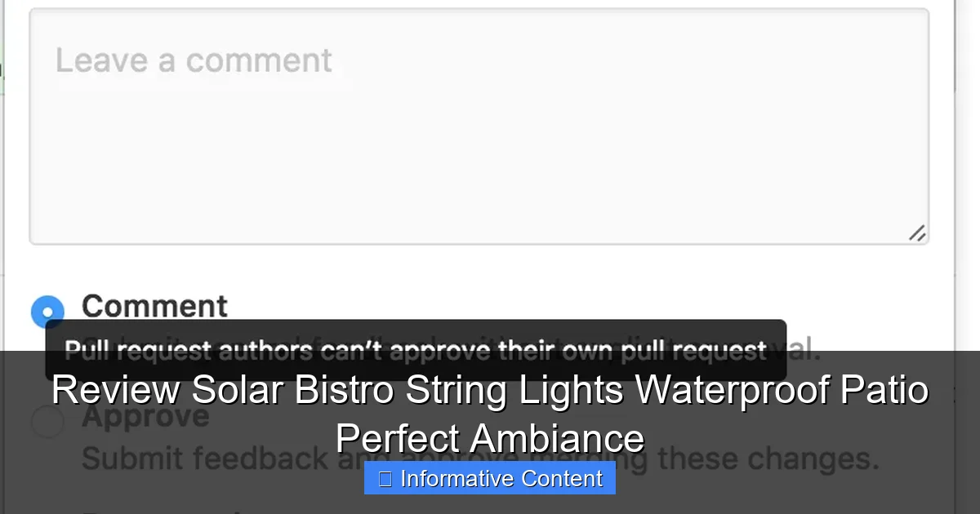Click the Leave a comment placeholder text
The height and width of the screenshot is (514, 980).
point(192,60)
